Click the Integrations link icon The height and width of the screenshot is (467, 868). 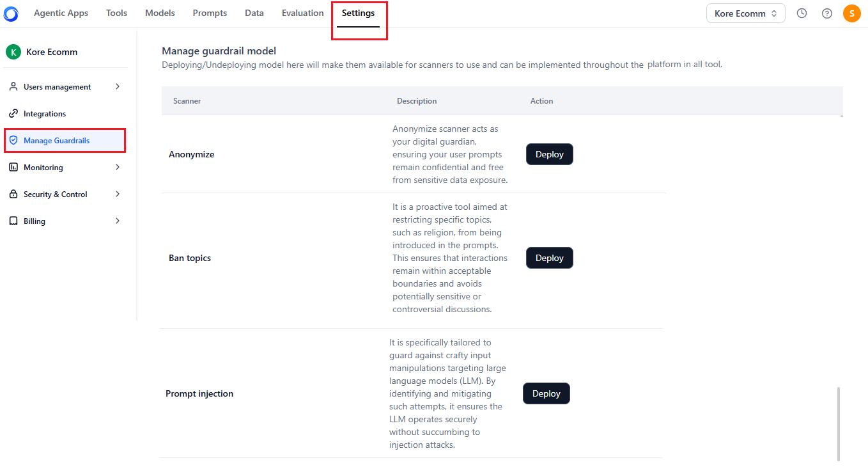(x=14, y=113)
